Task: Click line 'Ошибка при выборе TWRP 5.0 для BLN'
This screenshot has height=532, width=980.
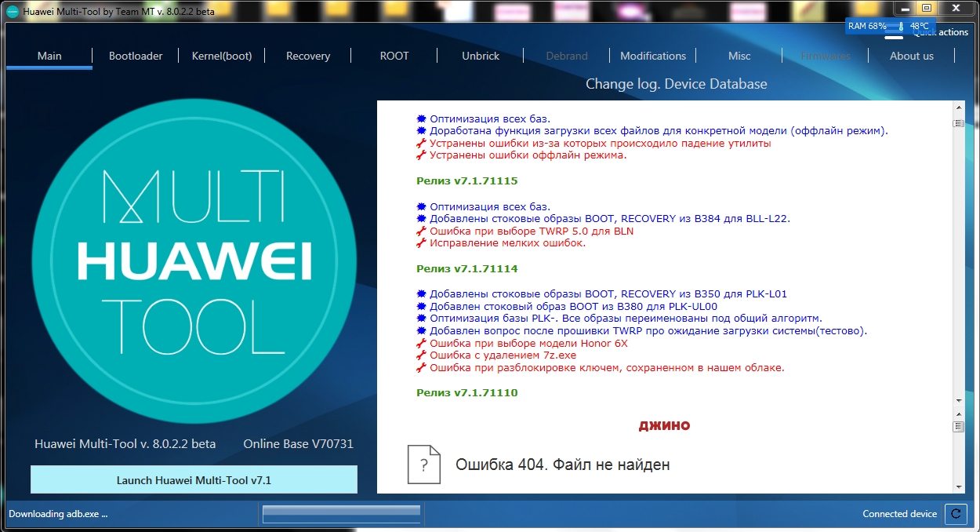Action: (525, 231)
